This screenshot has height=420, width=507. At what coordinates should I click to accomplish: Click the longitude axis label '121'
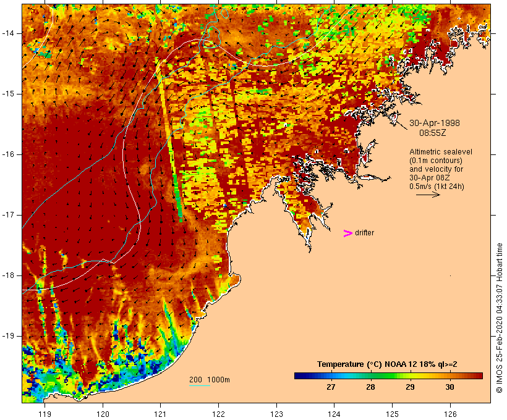(x=160, y=414)
